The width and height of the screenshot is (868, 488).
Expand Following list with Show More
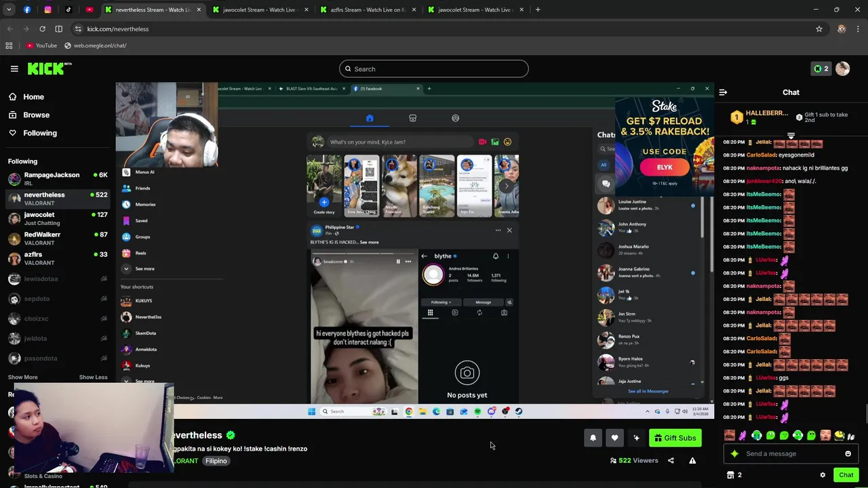pos(22,377)
